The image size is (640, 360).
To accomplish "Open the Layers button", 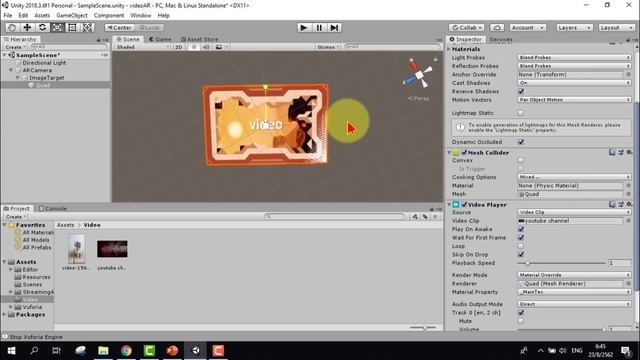I will [x=574, y=27].
